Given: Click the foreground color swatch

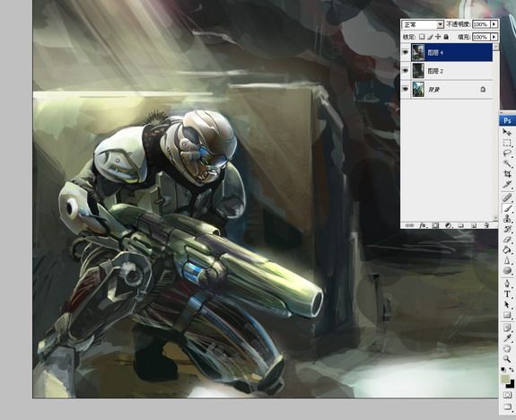Looking at the screenshot, I should click(505, 380).
